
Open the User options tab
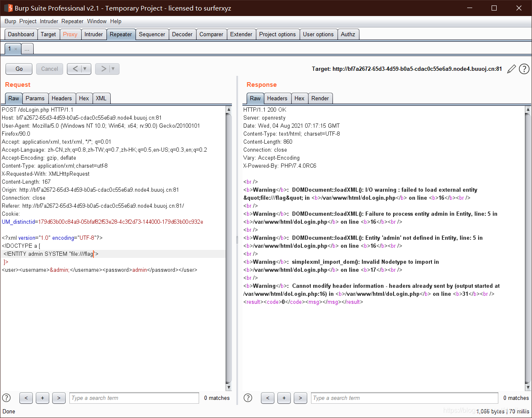318,35
